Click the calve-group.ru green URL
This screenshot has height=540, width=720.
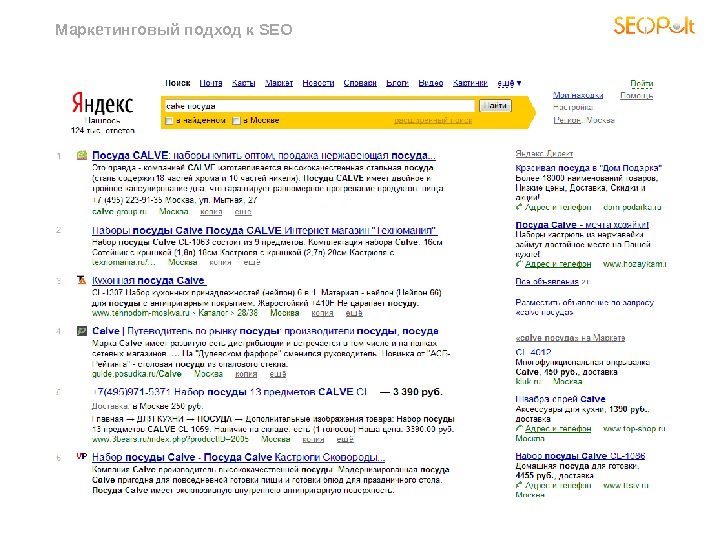[119, 212]
